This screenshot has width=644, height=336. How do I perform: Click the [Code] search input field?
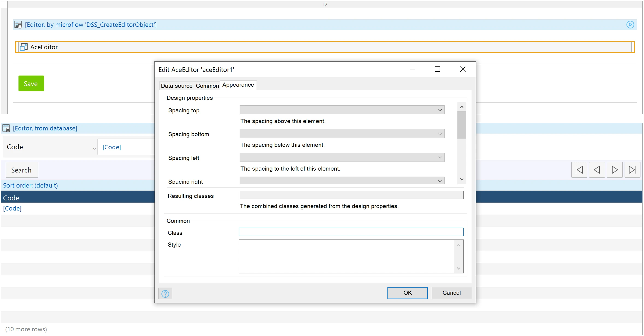tap(126, 147)
